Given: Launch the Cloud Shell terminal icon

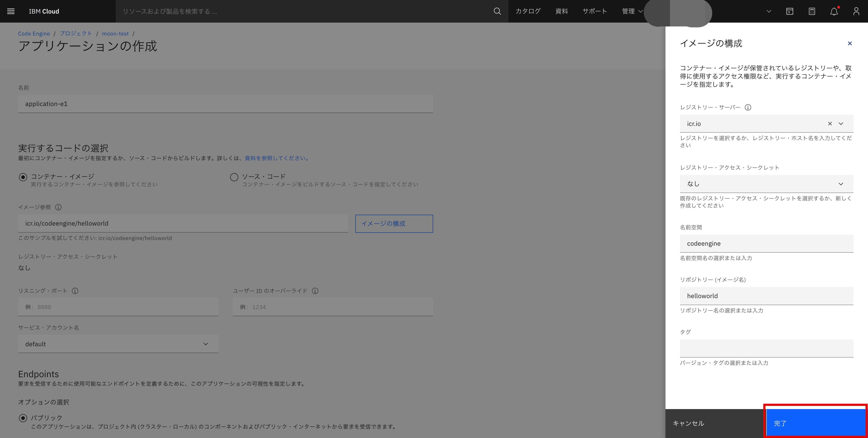Looking at the screenshot, I should 790,11.
